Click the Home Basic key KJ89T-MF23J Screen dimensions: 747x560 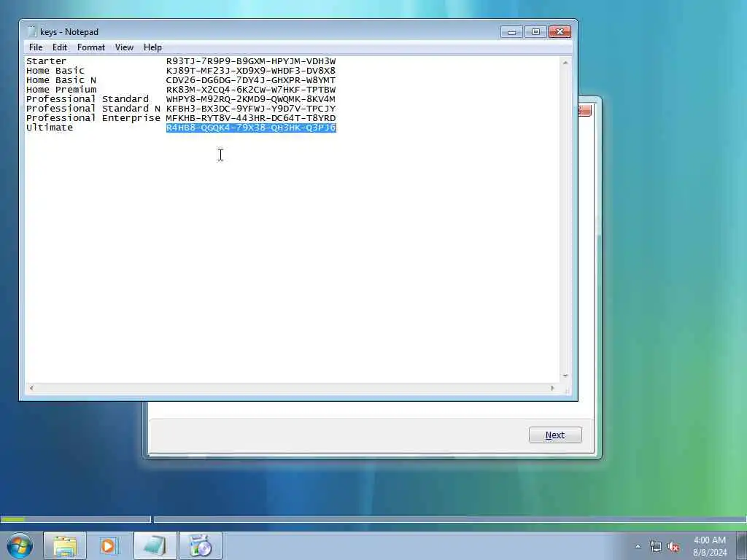pyautogui.click(x=251, y=71)
